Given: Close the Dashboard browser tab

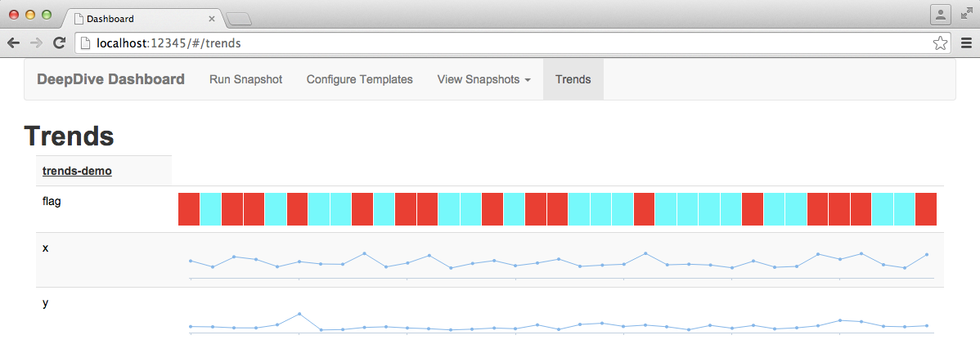Looking at the screenshot, I should (212, 18).
